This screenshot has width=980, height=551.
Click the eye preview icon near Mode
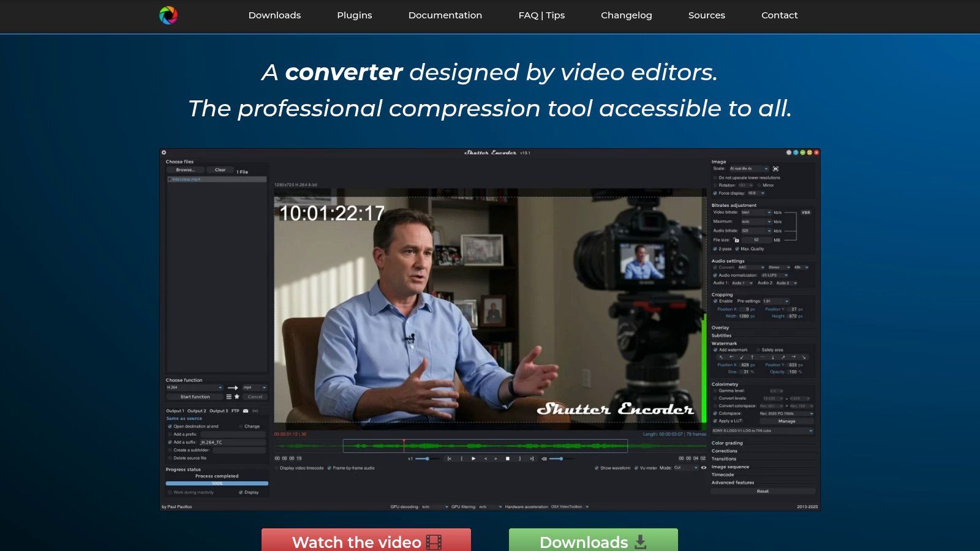pyautogui.click(x=703, y=468)
